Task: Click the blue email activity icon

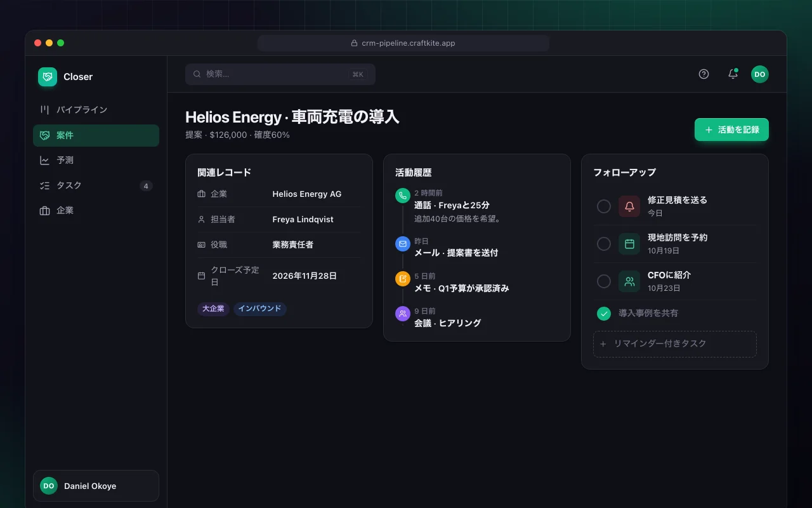Action: (x=403, y=244)
